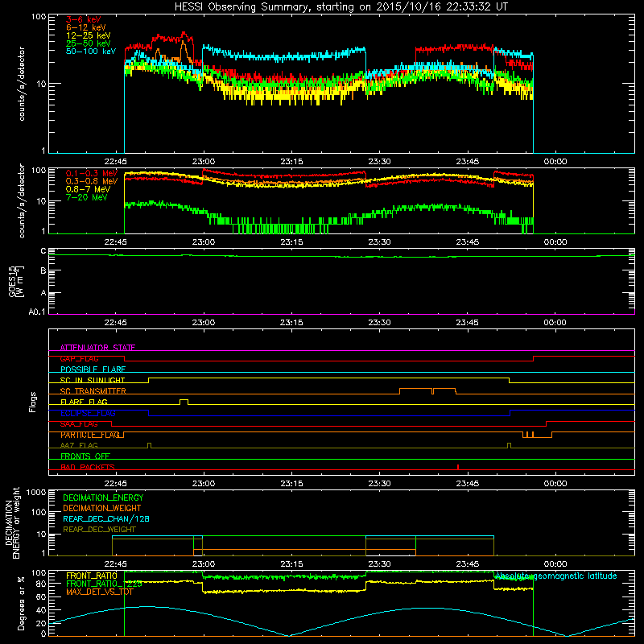
Task: Select the REAR_DEC_CHAN/128 legend entry
Action: [x=106, y=518]
